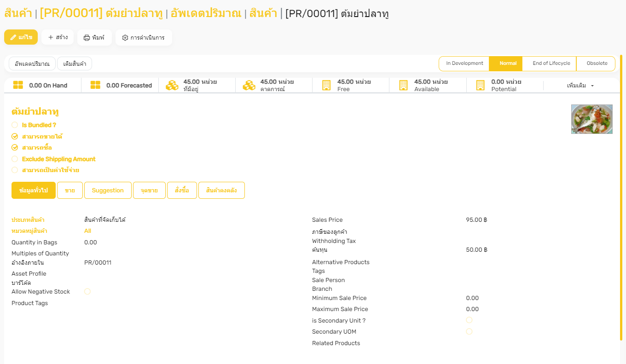626x364 pixels.
Task: Toggle Exclude Shipping Amount checkbox
Action: click(x=15, y=159)
